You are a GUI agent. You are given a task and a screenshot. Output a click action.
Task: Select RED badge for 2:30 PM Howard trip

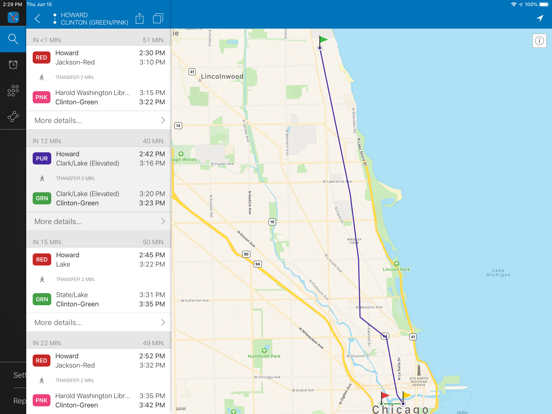click(x=42, y=57)
